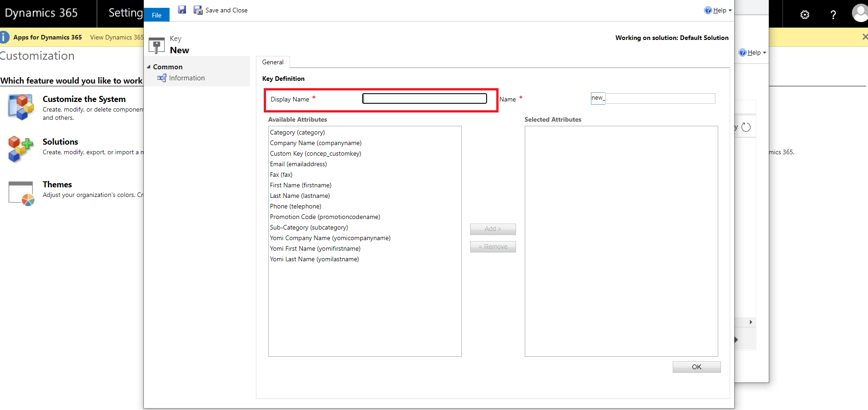Click the question mark help icon
868x410 pixels.
(833, 15)
